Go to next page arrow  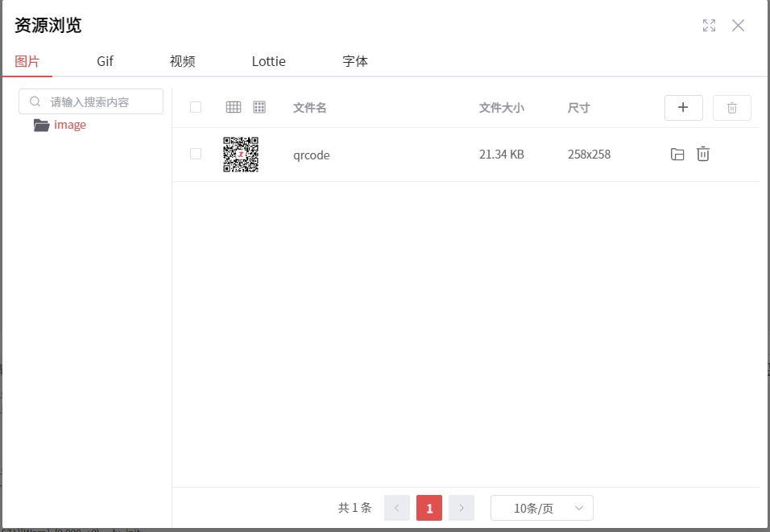(x=462, y=508)
